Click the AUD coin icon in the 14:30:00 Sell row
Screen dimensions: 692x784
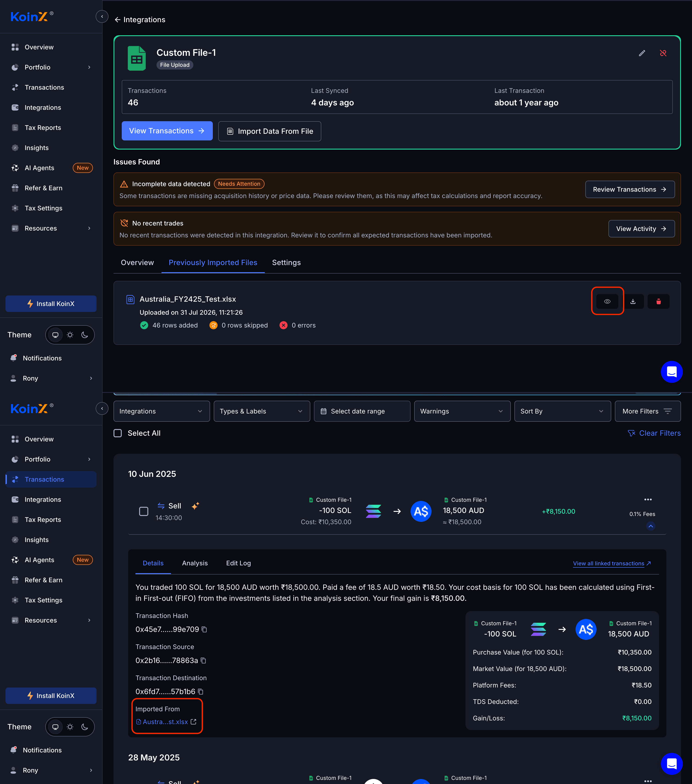click(421, 511)
